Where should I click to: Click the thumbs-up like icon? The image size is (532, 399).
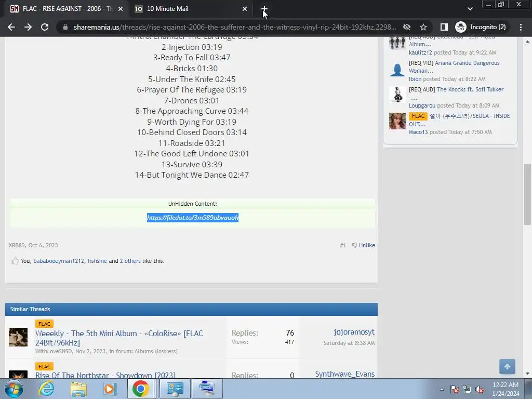[x=15, y=261]
